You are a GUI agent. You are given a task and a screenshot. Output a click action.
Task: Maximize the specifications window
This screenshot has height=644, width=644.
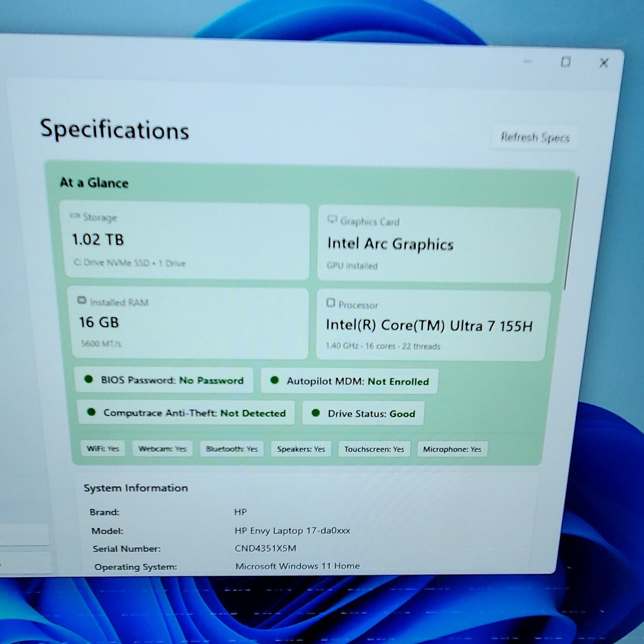click(x=566, y=62)
